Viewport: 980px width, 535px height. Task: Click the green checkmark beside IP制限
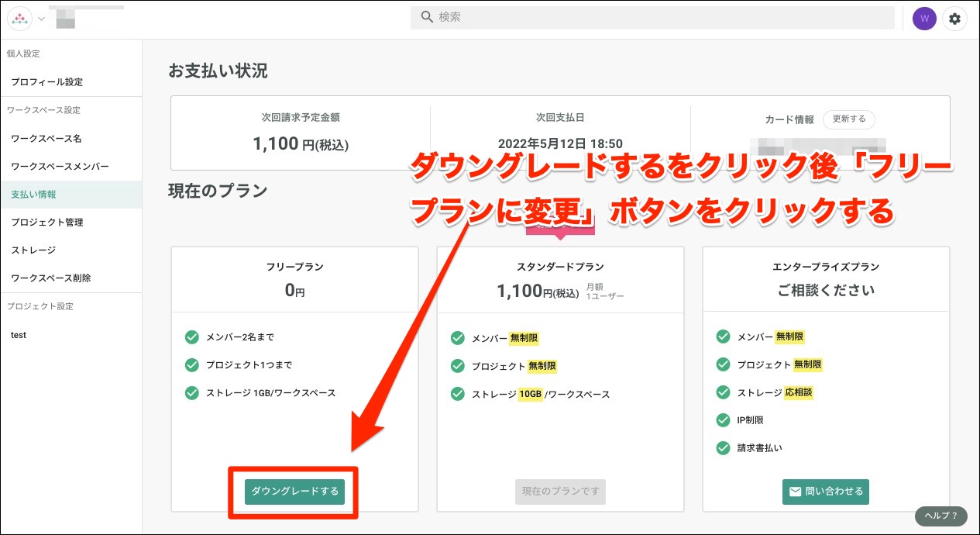724,420
